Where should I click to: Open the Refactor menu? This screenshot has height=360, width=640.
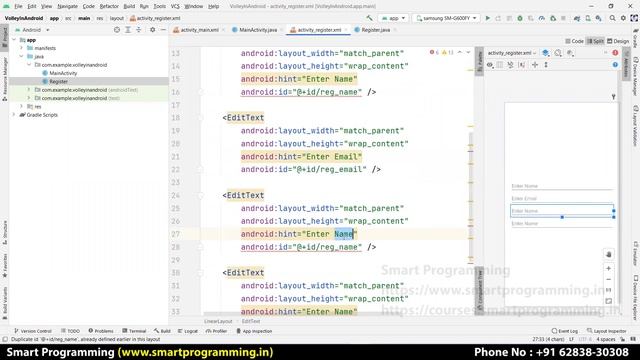click(109, 7)
